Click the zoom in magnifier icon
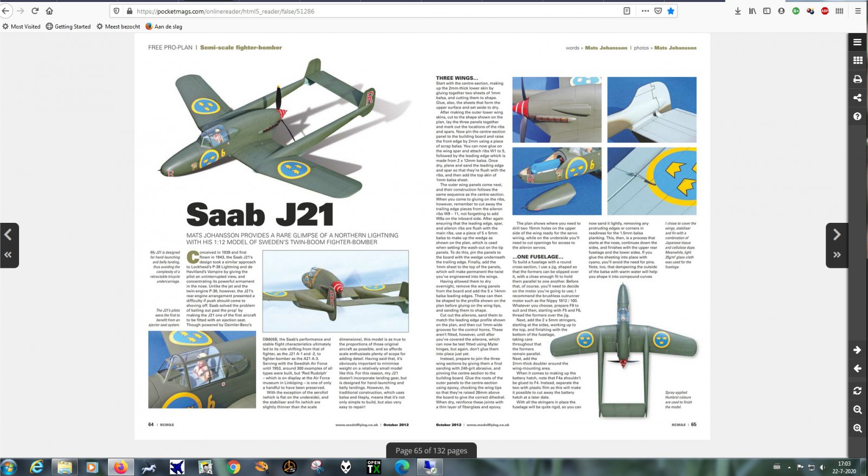 coord(857,428)
